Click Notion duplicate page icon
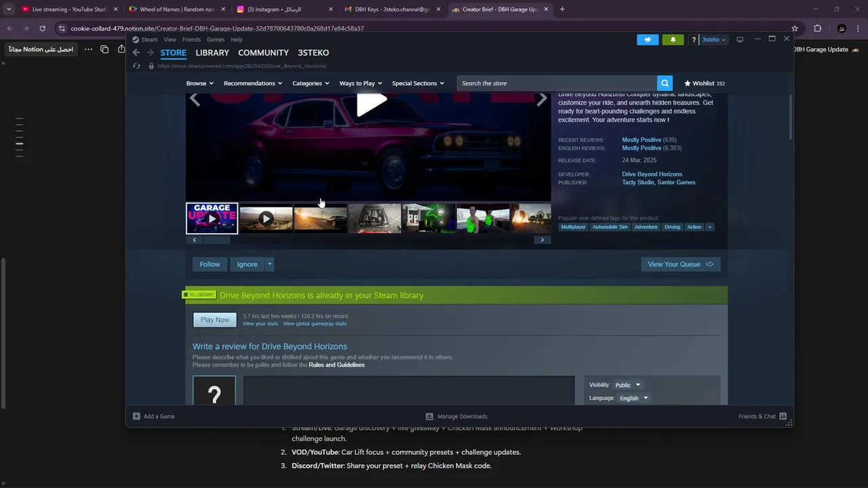868x488 pixels. coord(104,49)
